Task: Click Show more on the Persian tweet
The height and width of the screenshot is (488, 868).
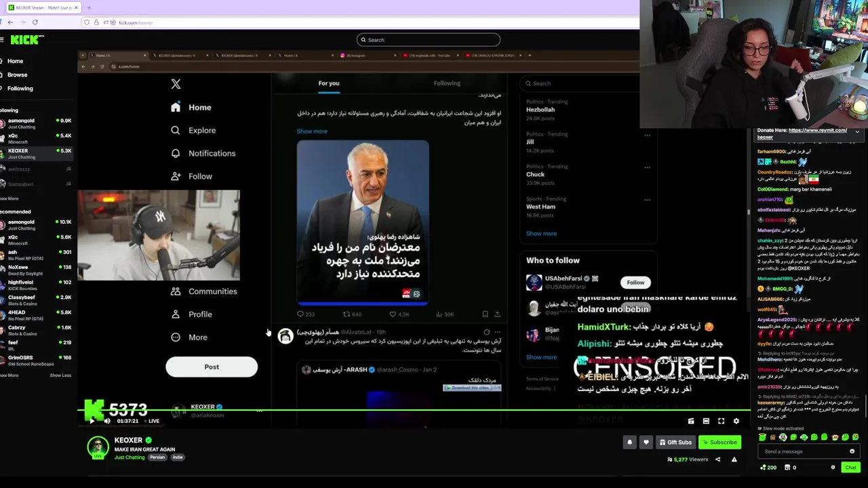Action: click(312, 131)
